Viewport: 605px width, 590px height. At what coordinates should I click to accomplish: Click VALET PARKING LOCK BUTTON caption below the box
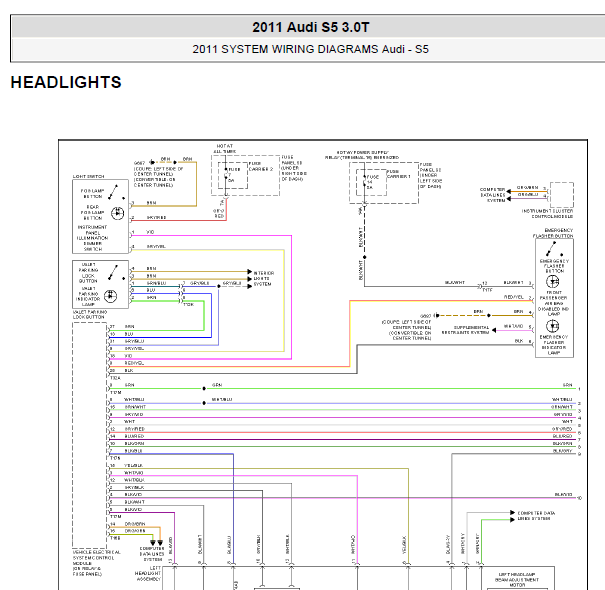tap(90, 314)
